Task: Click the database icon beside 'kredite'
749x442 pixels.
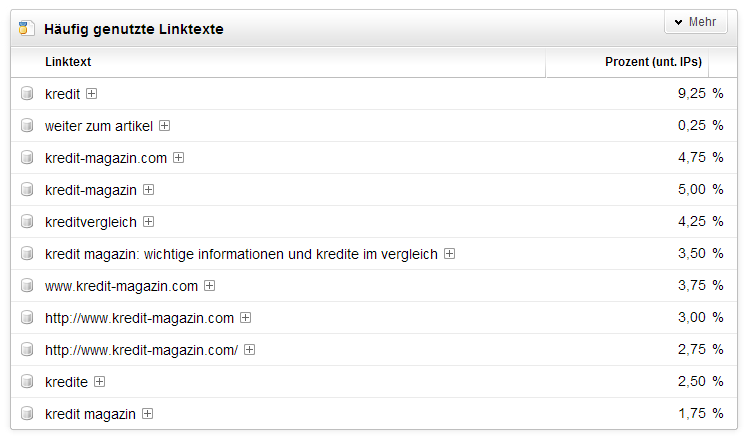Action: coord(27,382)
